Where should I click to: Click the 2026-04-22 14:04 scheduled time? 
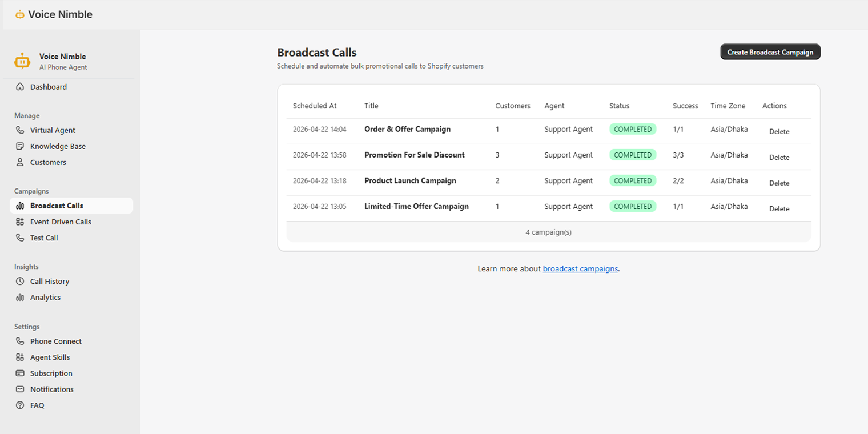(x=320, y=129)
